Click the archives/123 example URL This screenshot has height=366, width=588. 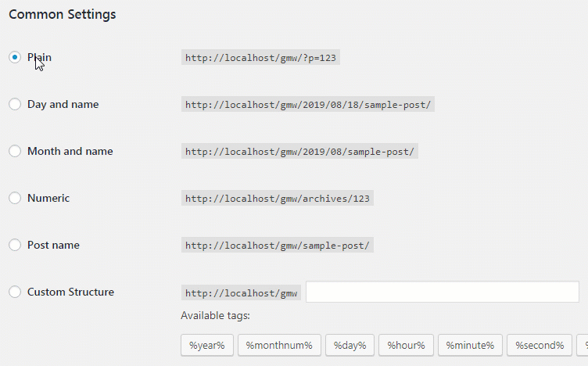(x=278, y=198)
